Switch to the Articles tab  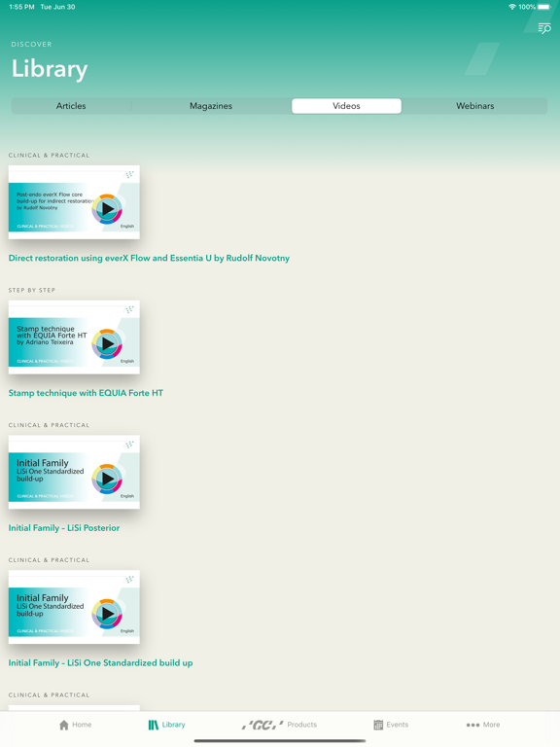pyautogui.click(x=71, y=106)
